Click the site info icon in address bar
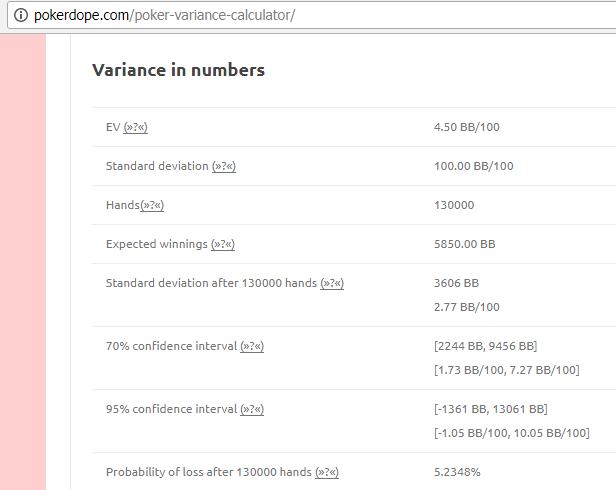Image resolution: width=616 pixels, height=490 pixels. point(20,16)
